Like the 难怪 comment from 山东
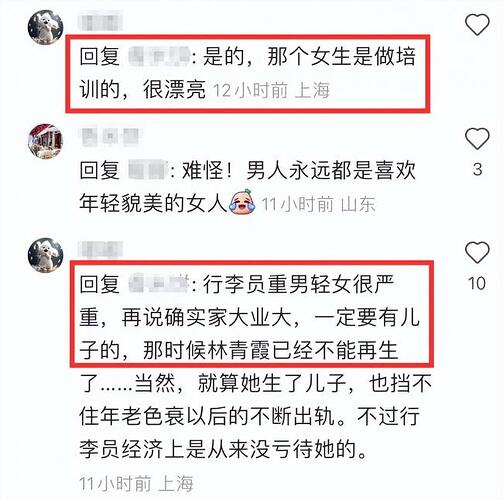Screen dimensions: 503x500 point(477,138)
